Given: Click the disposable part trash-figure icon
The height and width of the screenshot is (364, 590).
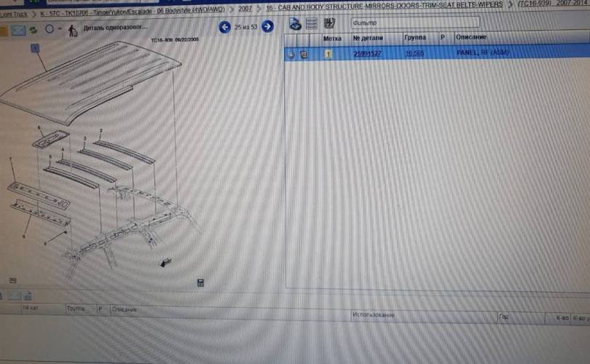Looking at the screenshot, I should 72,31.
